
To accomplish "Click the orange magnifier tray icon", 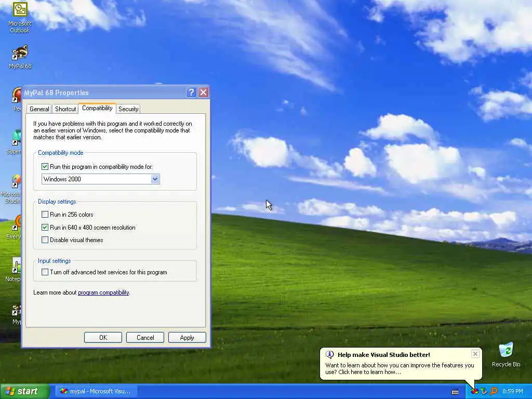I will point(494,392).
